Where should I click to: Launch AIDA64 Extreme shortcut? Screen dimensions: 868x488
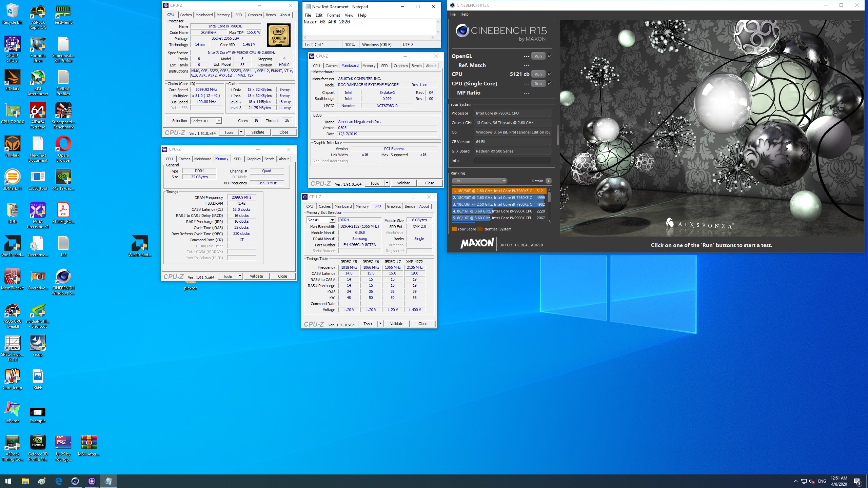pos(38,116)
